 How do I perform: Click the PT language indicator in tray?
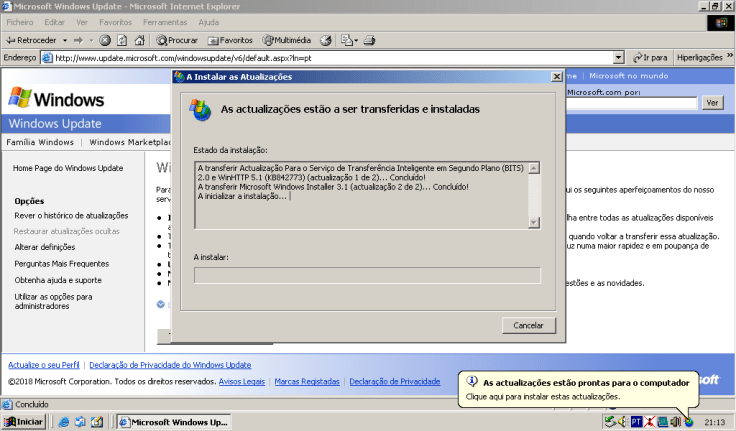point(636,421)
